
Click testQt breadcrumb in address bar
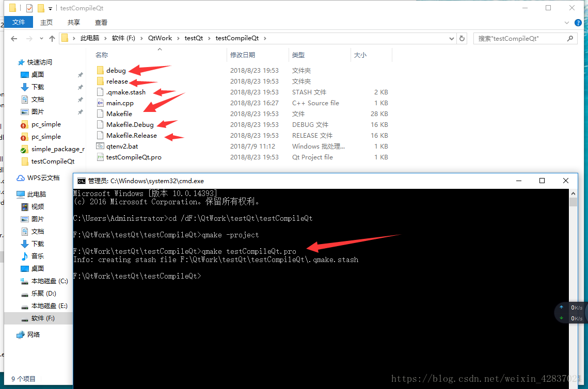pyautogui.click(x=194, y=38)
